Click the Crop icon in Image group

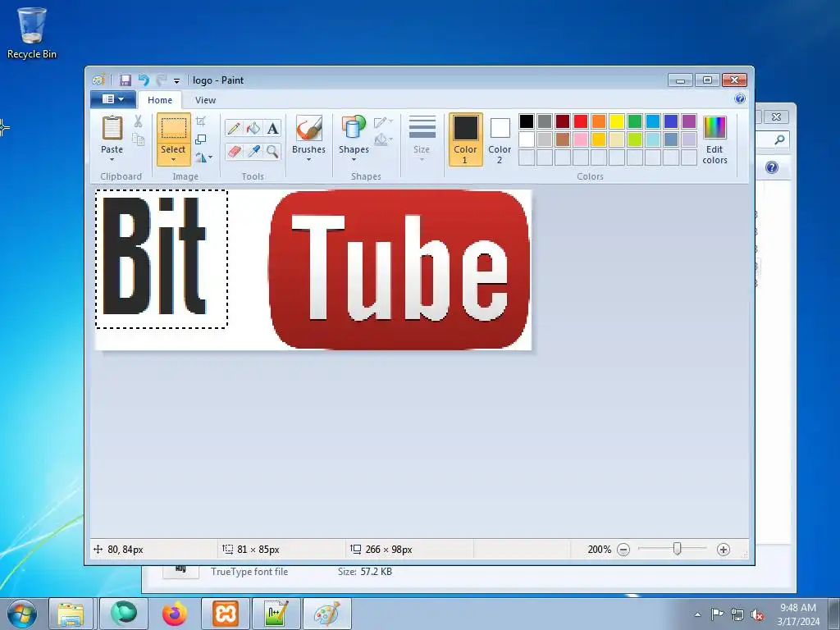pos(201,121)
